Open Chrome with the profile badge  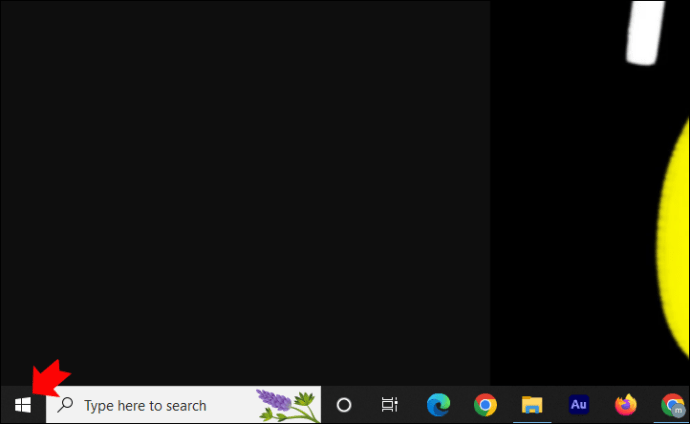(x=674, y=405)
